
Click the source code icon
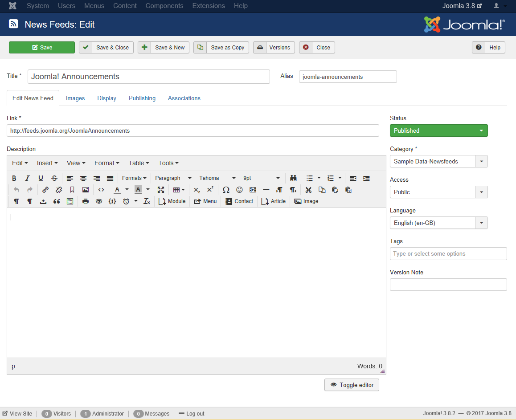[101, 190]
